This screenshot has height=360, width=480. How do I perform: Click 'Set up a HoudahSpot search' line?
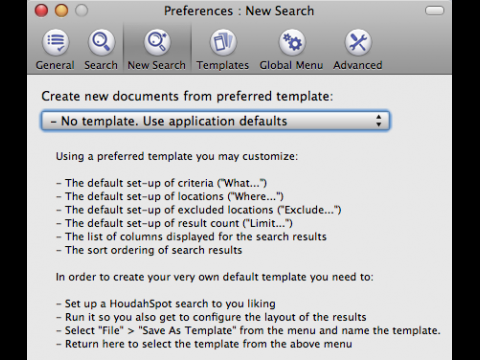[x=166, y=304]
